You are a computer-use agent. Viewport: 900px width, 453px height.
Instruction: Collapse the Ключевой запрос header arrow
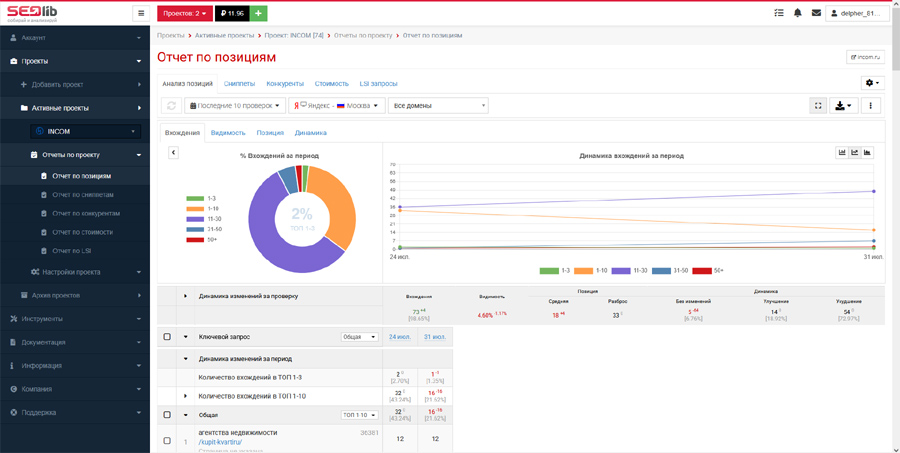(x=185, y=337)
